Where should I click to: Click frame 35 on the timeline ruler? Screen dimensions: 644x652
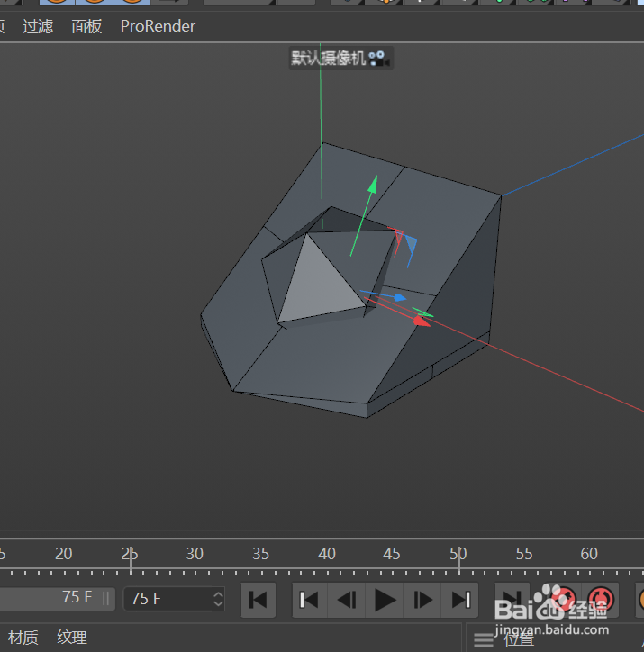[260, 554]
